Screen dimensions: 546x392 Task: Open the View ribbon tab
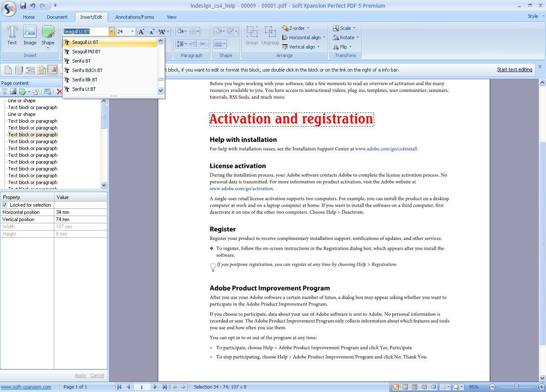(x=171, y=17)
